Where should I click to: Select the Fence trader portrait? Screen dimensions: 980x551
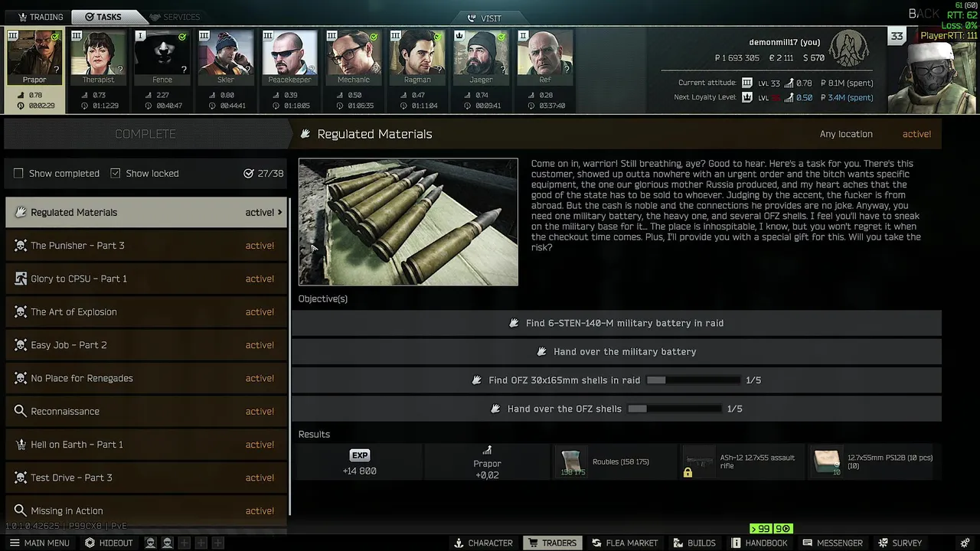point(162,57)
